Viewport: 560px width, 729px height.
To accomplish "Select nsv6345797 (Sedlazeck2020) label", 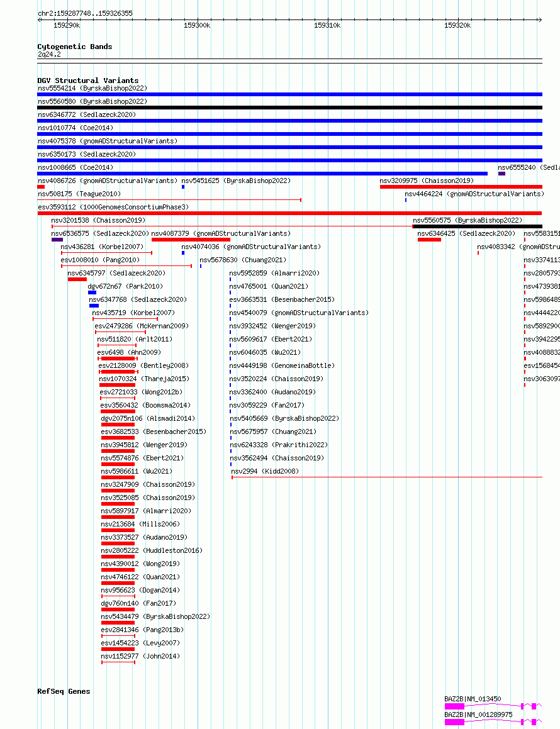I will (117, 274).
